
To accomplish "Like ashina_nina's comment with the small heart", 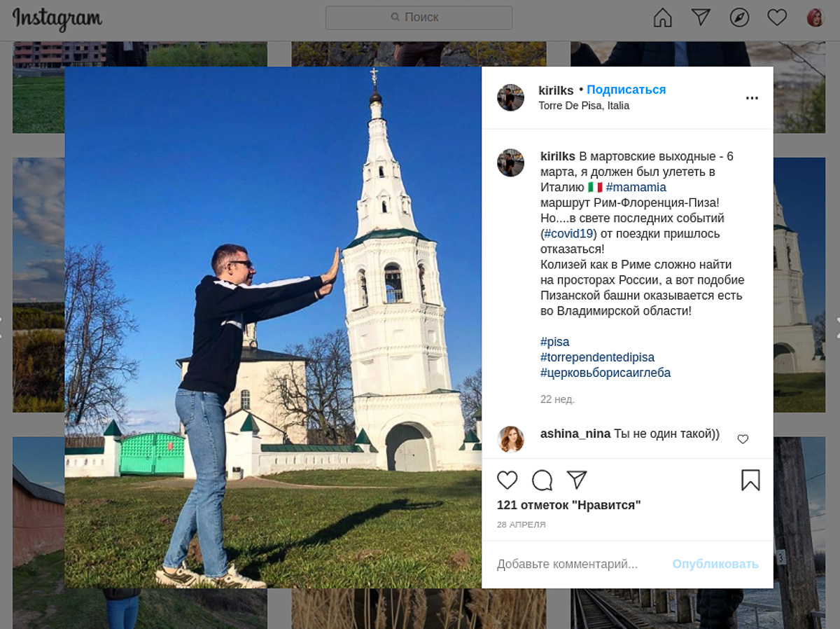I will point(743,438).
